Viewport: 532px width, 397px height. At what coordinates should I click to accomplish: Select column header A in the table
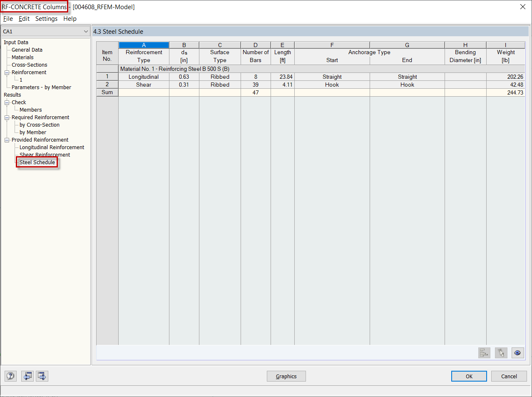click(144, 45)
